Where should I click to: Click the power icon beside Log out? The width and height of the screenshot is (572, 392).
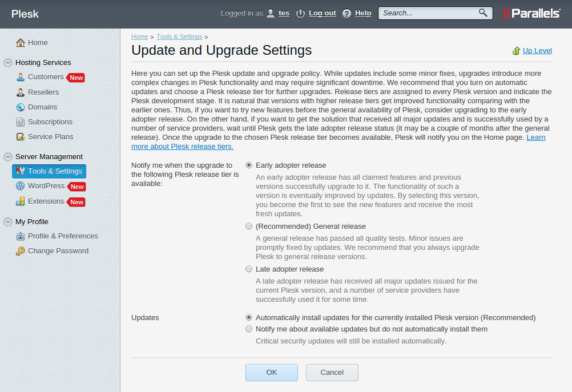tap(301, 14)
